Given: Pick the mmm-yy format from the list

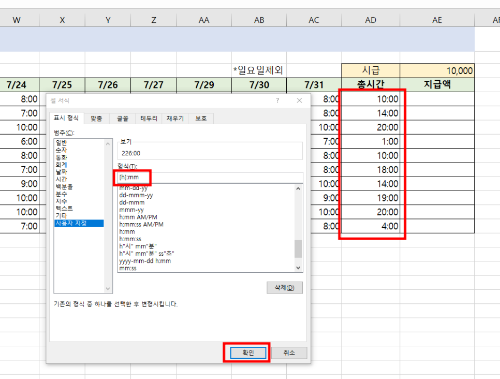Looking at the screenshot, I should tap(131, 210).
